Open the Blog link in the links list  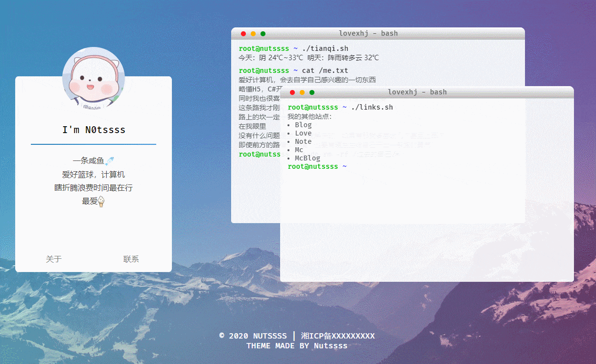pos(303,124)
